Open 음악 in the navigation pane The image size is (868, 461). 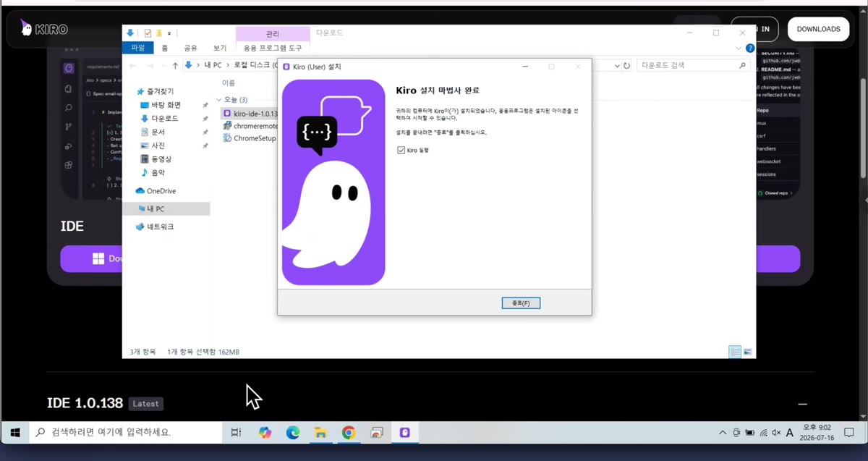pyautogui.click(x=153, y=172)
